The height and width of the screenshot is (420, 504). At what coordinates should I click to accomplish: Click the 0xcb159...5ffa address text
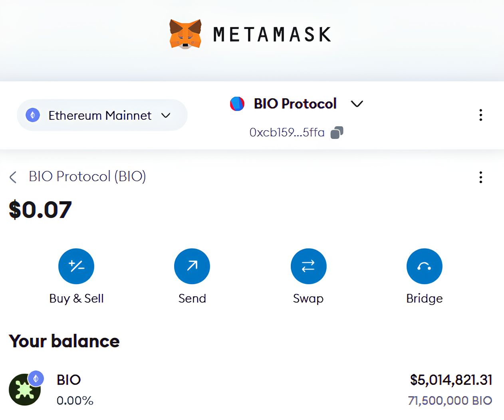coord(287,133)
